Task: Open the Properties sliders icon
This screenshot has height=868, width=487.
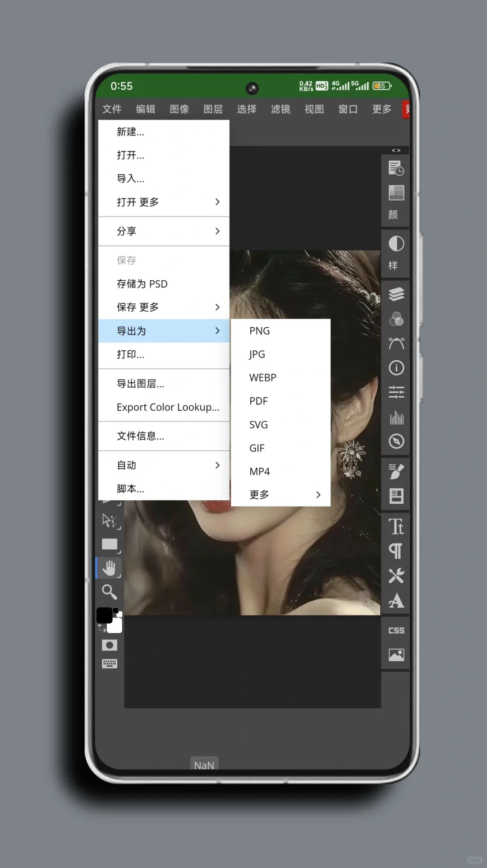Action: pyautogui.click(x=396, y=392)
